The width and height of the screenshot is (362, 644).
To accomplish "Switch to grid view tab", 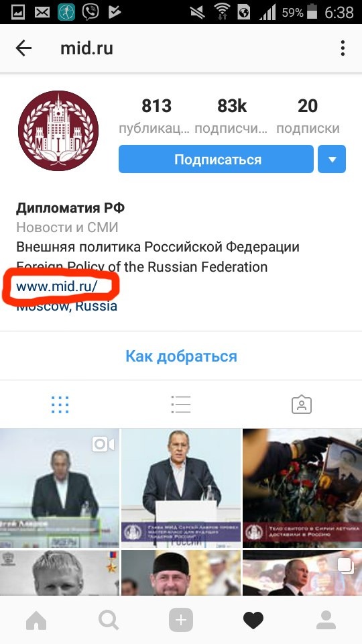I will 60,405.
